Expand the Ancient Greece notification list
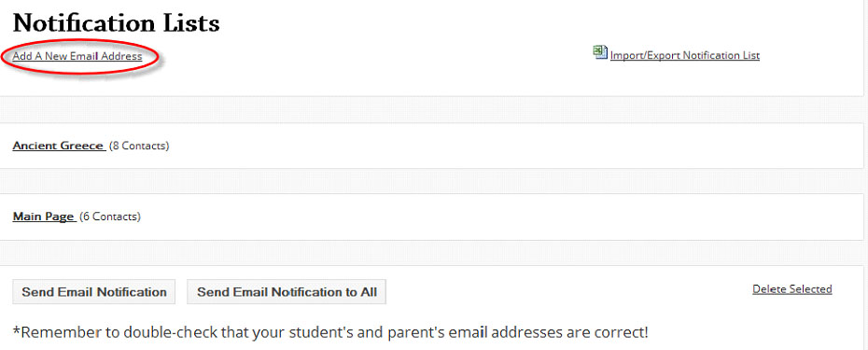 click(x=58, y=146)
